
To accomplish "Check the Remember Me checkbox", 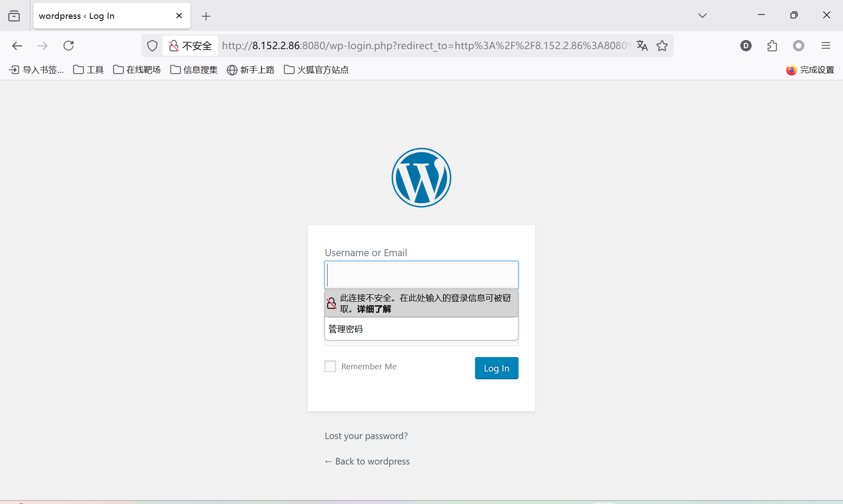I will 330,366.
